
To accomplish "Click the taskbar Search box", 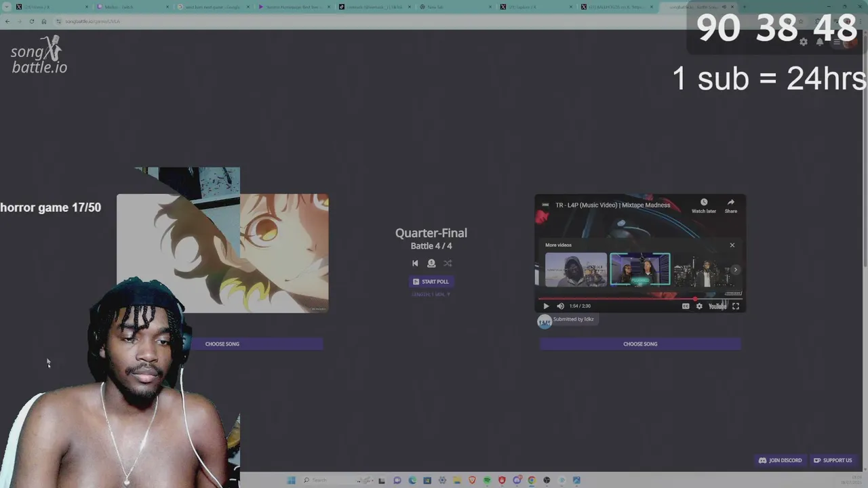I will [x=337, y=481].
